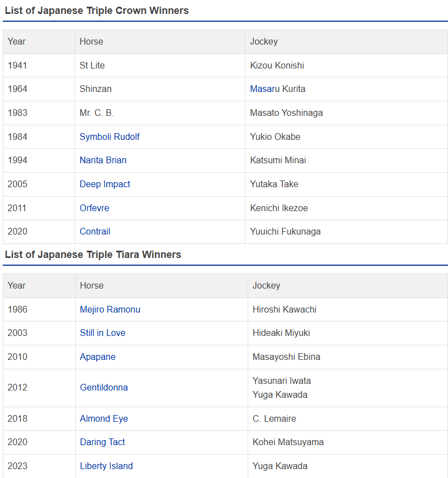Click the Gentildonna link
Screen dimensions: 448x478
(x=104, y=387)
